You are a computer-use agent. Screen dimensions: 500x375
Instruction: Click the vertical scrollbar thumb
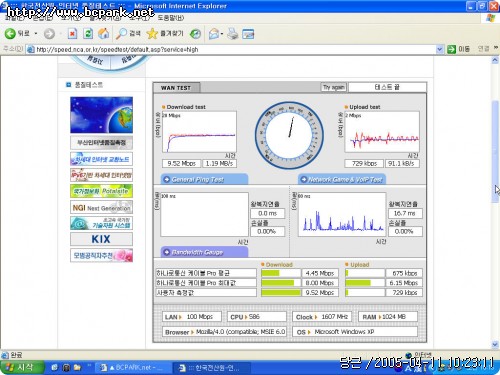(x=495, y=151)
